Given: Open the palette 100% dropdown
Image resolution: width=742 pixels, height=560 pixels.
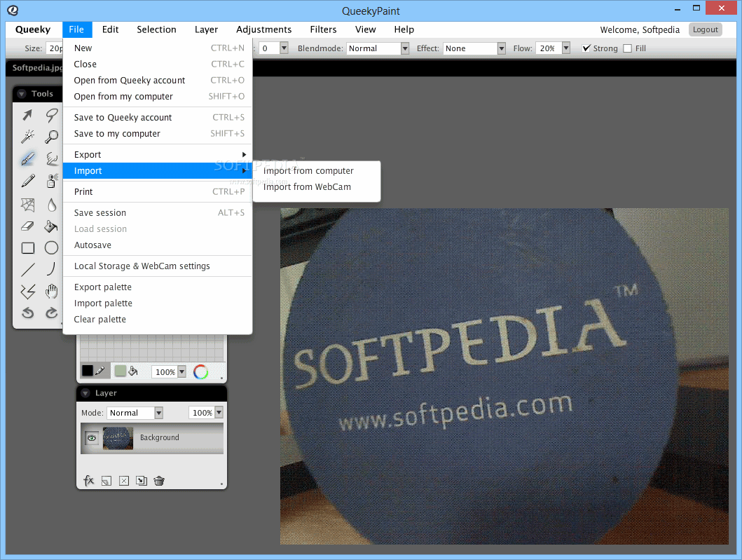Looking at the screenshot, I should (x=181, y=372).
